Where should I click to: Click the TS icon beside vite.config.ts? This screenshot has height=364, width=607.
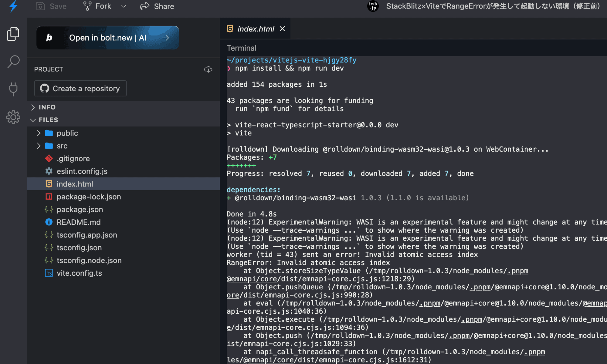point(49,273)
